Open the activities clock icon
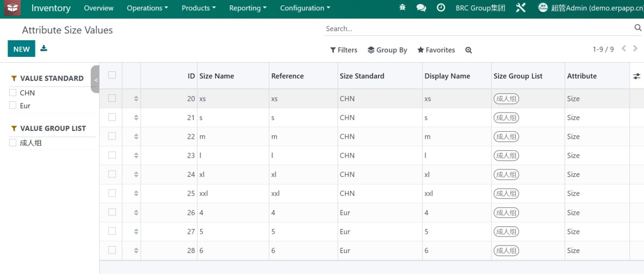 (x=441, y=8)
